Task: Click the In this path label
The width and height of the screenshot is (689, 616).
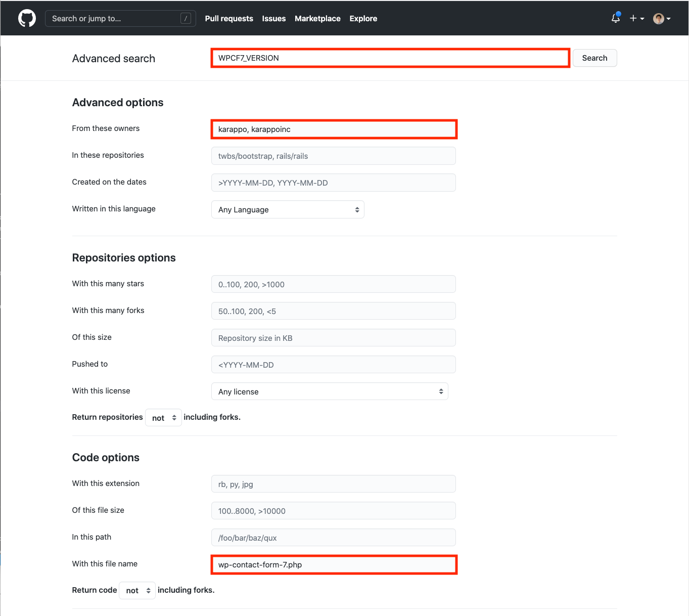Action: coord(91,537)
